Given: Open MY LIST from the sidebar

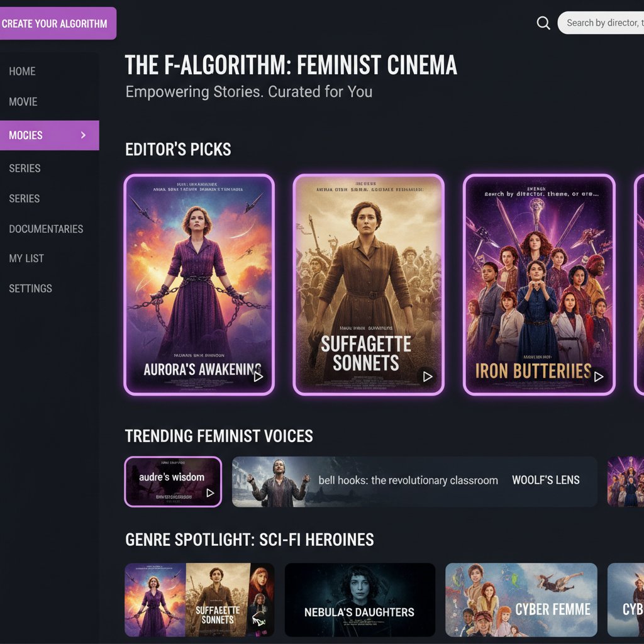Looking at the screenshot, I should tap(26, 258).
